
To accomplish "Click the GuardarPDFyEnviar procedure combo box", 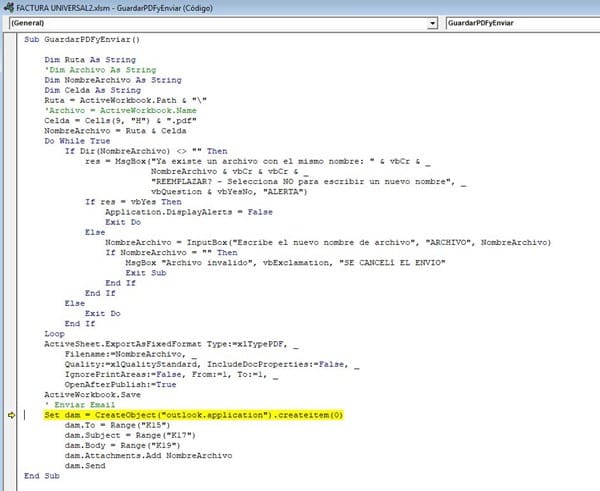I will tap(520, 22).
